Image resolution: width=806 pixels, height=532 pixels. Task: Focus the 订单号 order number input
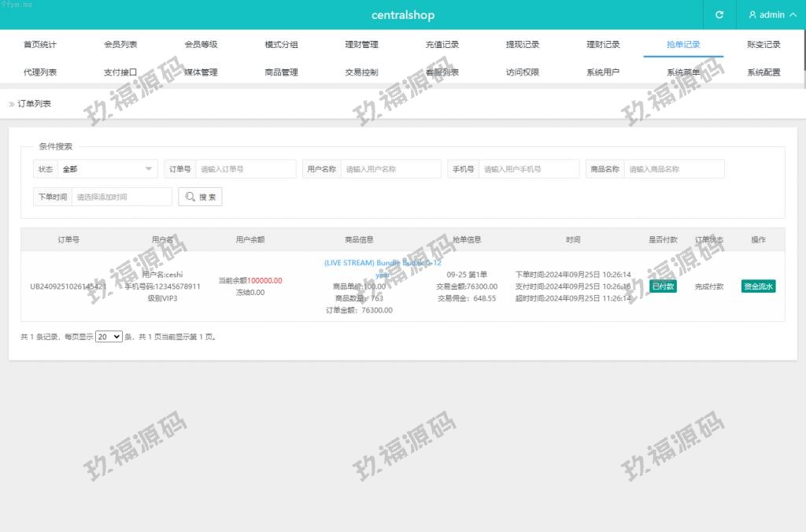click(246, 169)
